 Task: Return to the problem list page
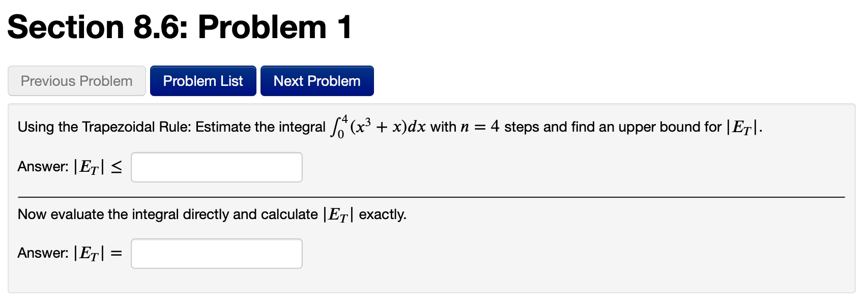point(203,80)
